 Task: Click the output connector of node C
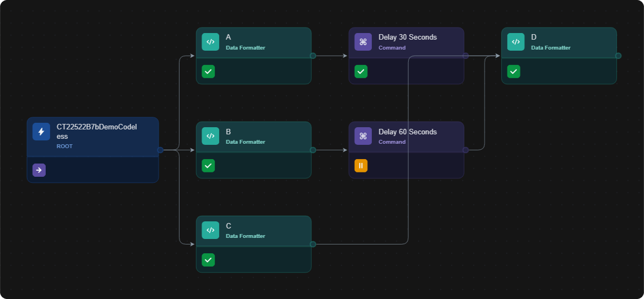click(313, 244)
